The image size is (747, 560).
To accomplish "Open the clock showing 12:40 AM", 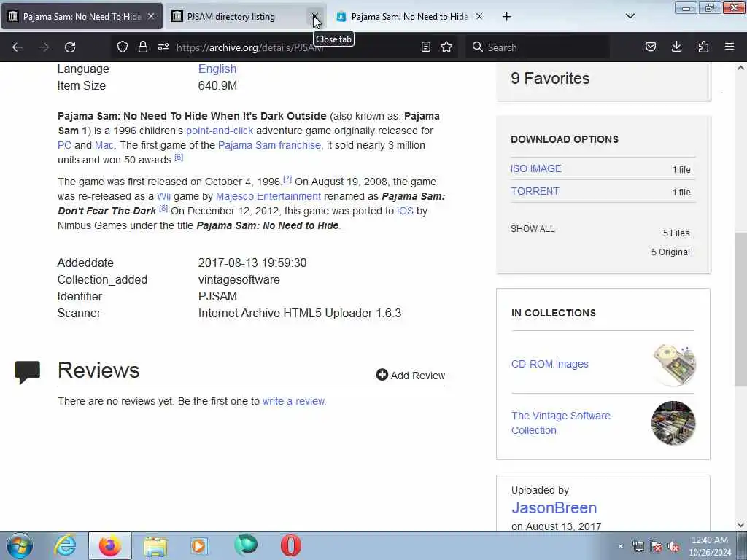I will tap(710, 546).
